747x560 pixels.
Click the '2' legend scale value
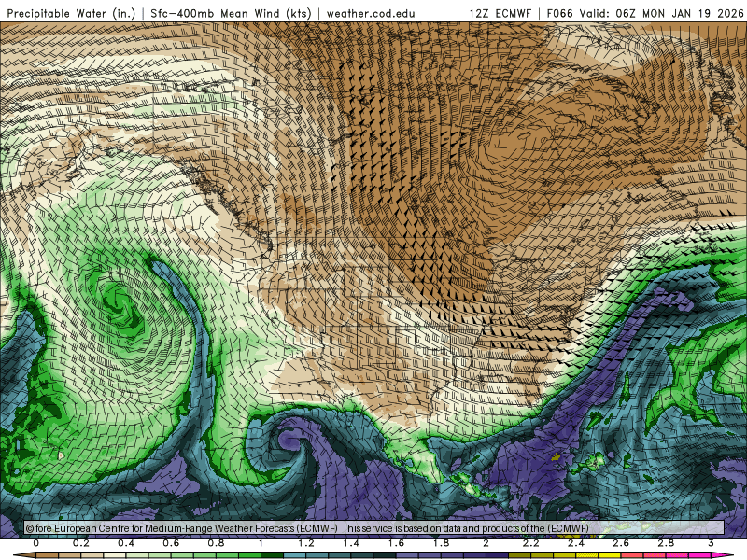(x=486, y=543)
